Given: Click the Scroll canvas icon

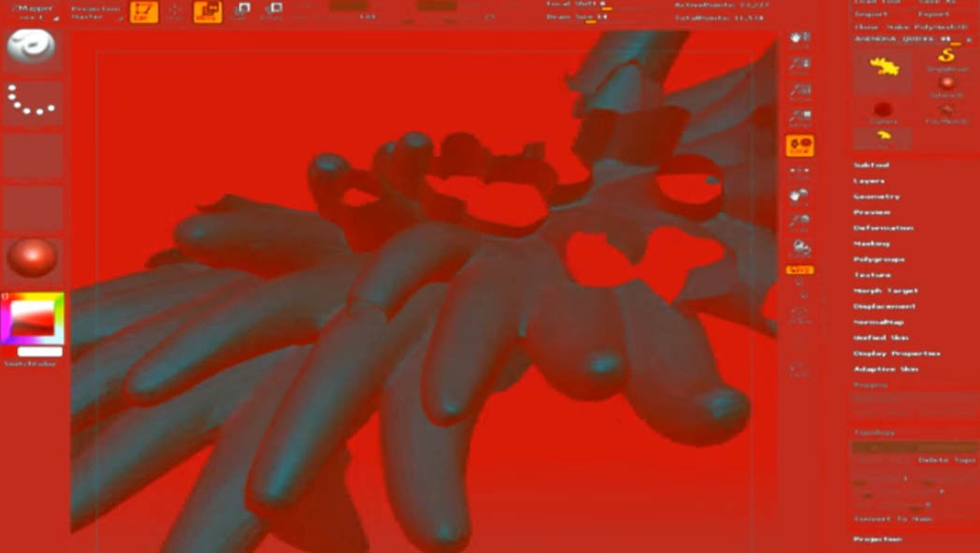Looking at the screenshot, I should [x=800, y=39].
